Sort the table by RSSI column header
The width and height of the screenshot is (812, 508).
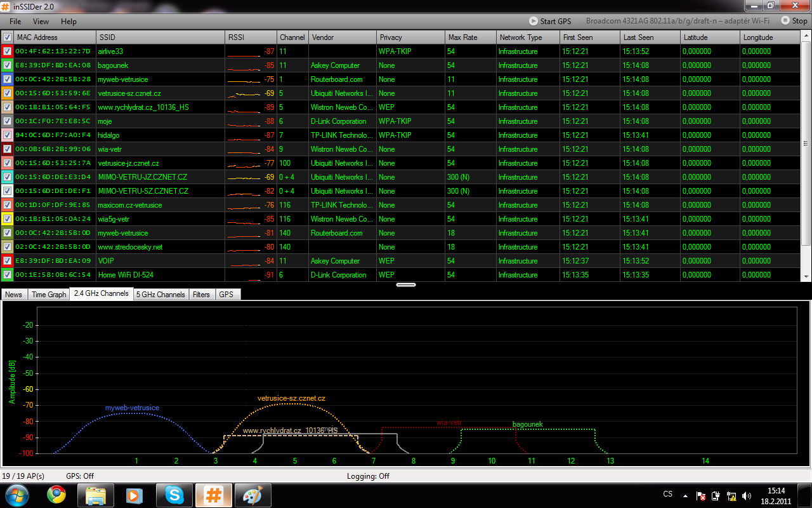click(251, 37)
